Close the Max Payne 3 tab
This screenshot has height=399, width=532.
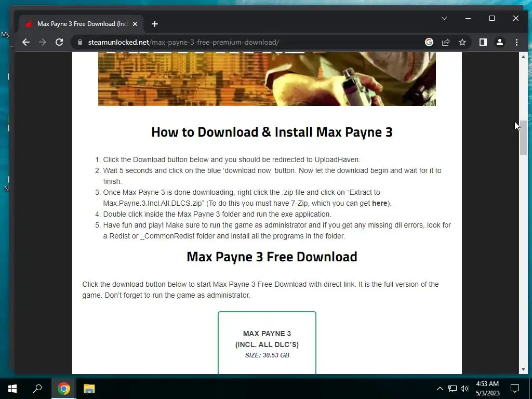click(x=135, y=24)
